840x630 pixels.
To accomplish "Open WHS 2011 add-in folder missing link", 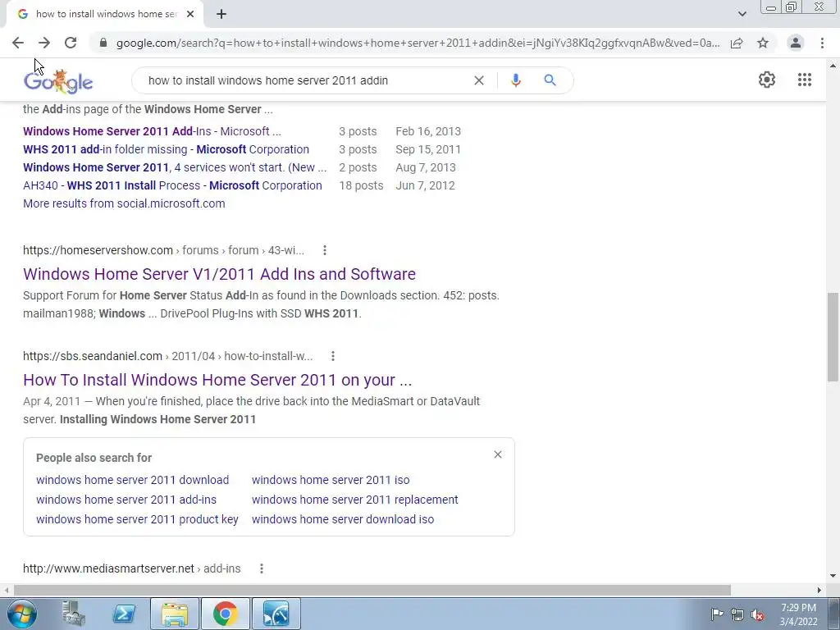I will pos(166,149).
